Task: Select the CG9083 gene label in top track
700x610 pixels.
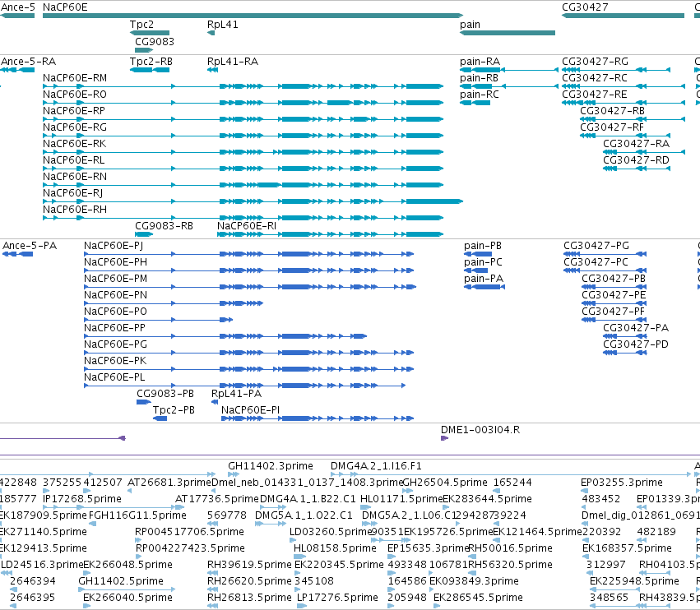Action: click(x=155, y=41)
